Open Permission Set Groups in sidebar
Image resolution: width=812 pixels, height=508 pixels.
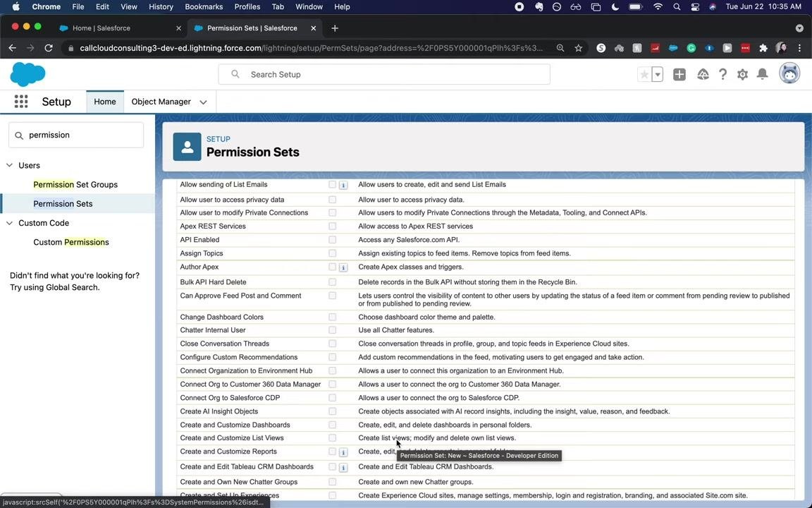pyautogui.click(x=75, y=185)
